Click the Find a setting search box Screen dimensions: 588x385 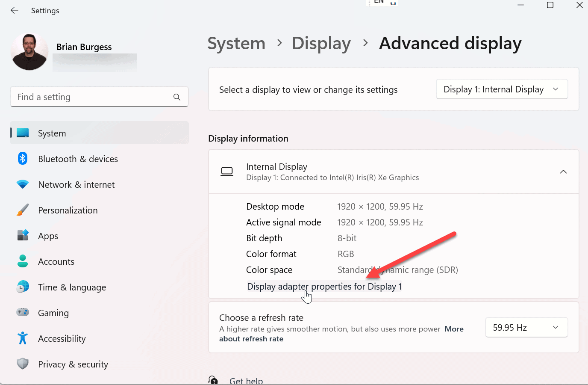point(92,97)
